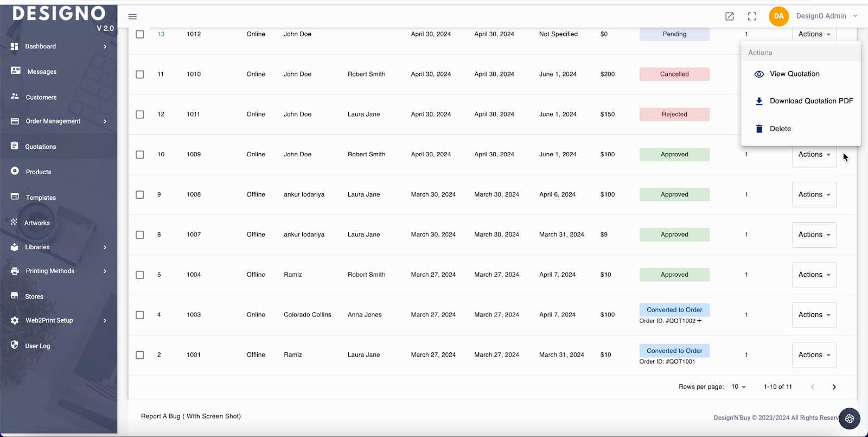Expand the Order Management submenu
This screenshot has height=437, width=868.
click(105, 121)
